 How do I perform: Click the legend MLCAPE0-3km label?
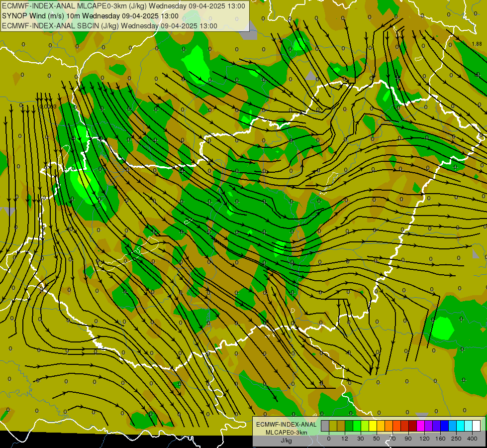tap(287, 433)
